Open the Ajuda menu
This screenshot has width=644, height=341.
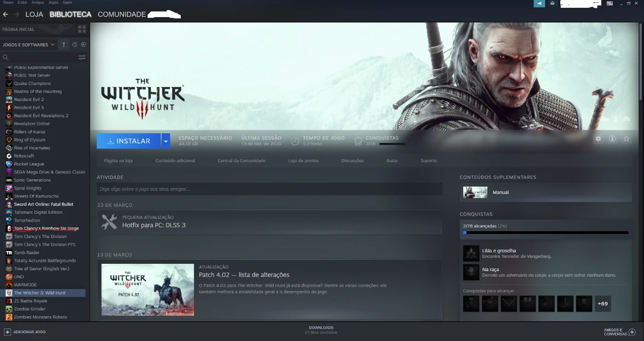[67, 2]
